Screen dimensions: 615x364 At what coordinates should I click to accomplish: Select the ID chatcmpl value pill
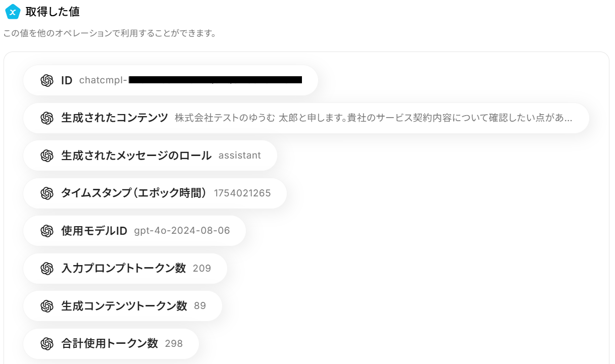tap(171, 80)
